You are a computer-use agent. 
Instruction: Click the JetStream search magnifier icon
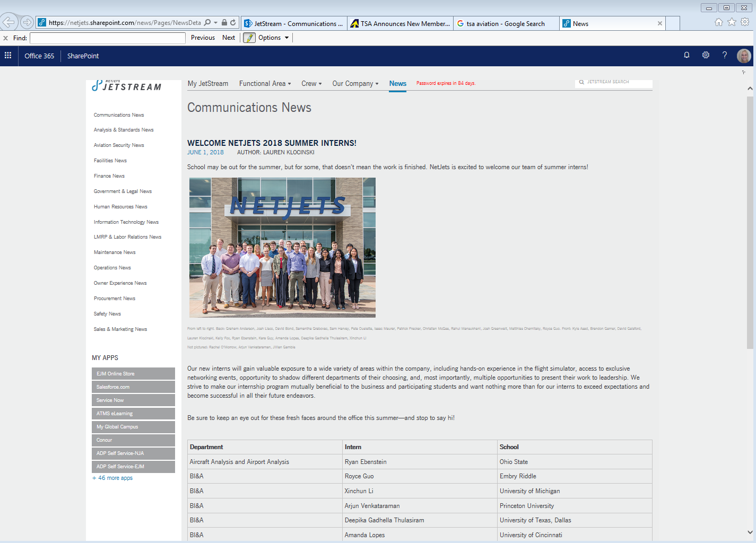pos(581,82)
